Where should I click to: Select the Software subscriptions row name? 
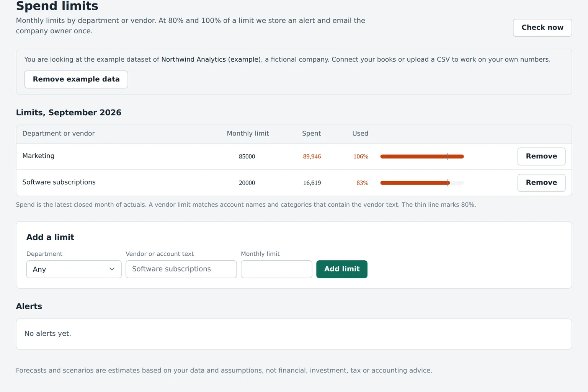click(x=59, y=182)
